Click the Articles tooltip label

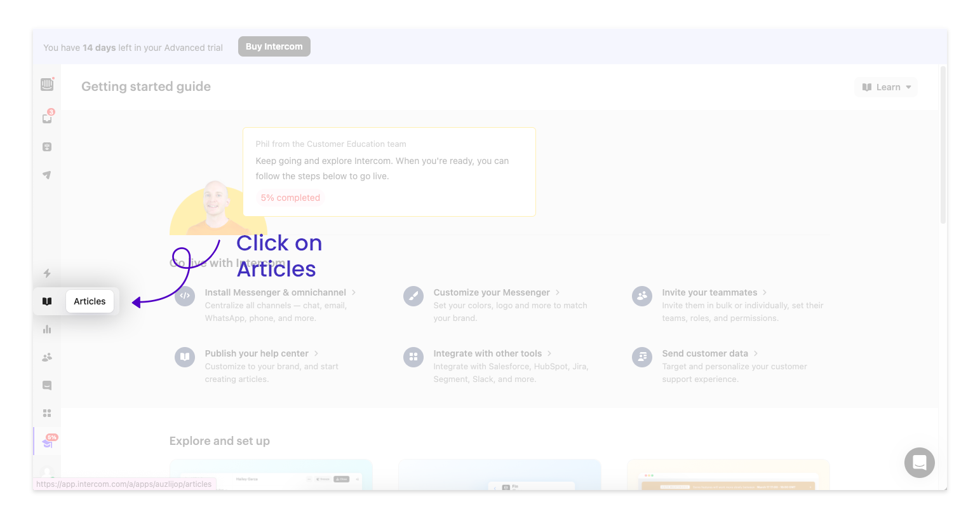click(90, 301)
